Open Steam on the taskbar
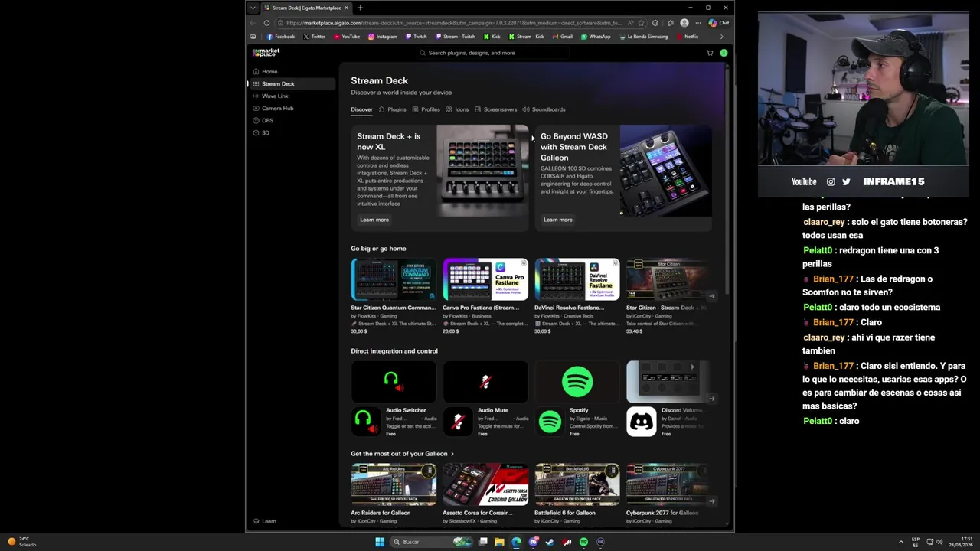The image size is (980, 551). [550, 542]
